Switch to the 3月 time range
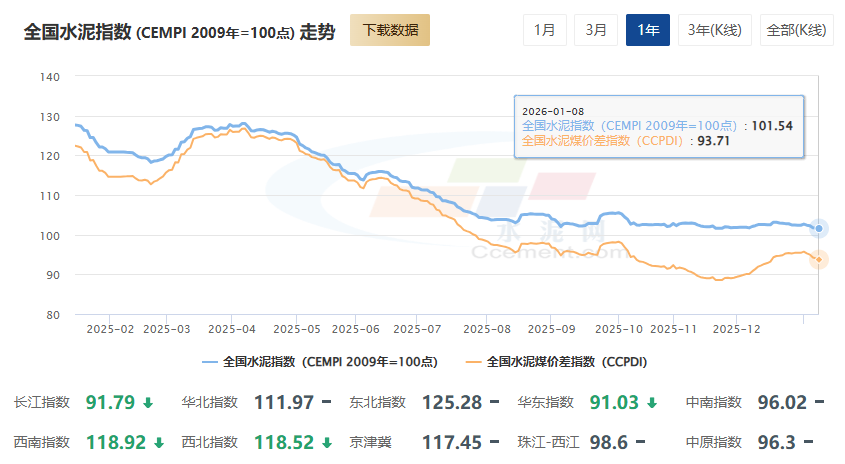 click(596, 30)
